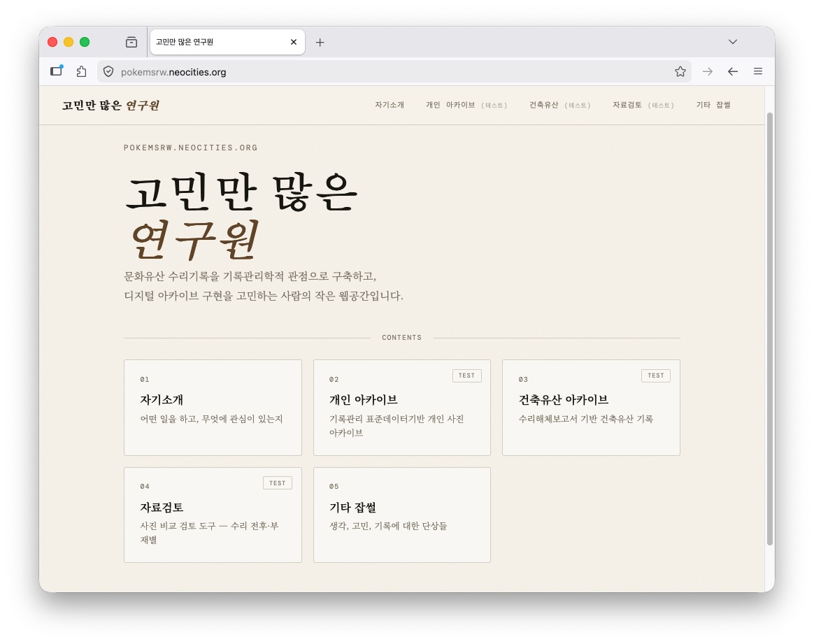Image resolution: width=814 pixels, height=644 pixels.
Task: Open 개인 아카이브 in the navigation menu
Action: 466,105
